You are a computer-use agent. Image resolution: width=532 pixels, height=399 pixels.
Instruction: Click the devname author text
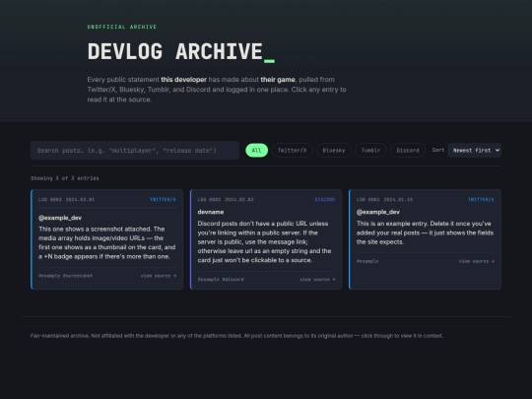tap(211, 212)
